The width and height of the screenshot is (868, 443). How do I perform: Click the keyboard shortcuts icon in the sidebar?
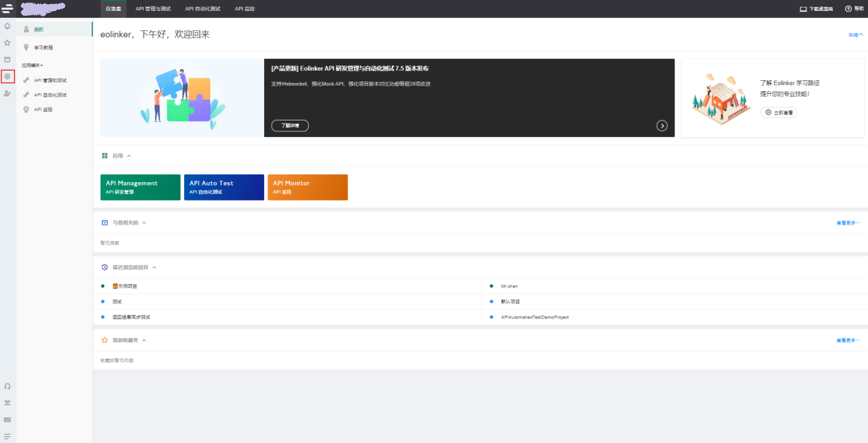tap(8, 419)
